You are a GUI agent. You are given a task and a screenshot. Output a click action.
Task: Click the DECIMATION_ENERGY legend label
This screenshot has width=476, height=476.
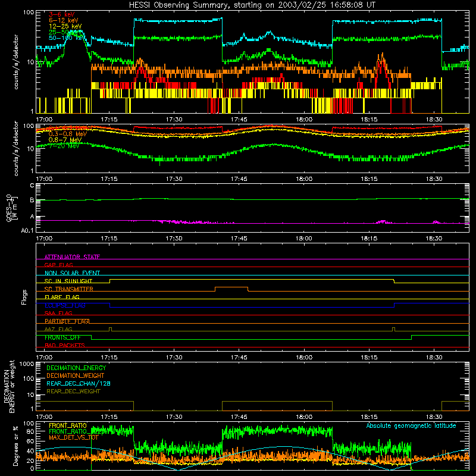76,368
